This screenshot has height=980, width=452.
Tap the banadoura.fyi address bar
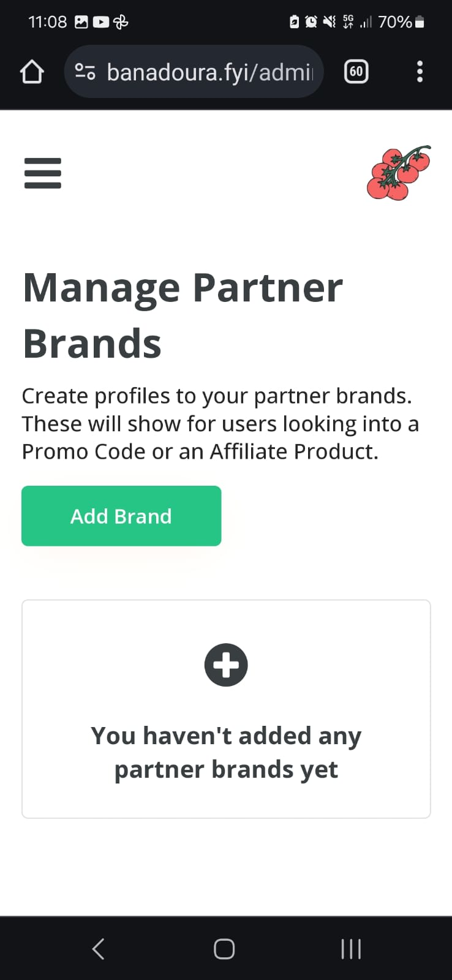[194, 72]
